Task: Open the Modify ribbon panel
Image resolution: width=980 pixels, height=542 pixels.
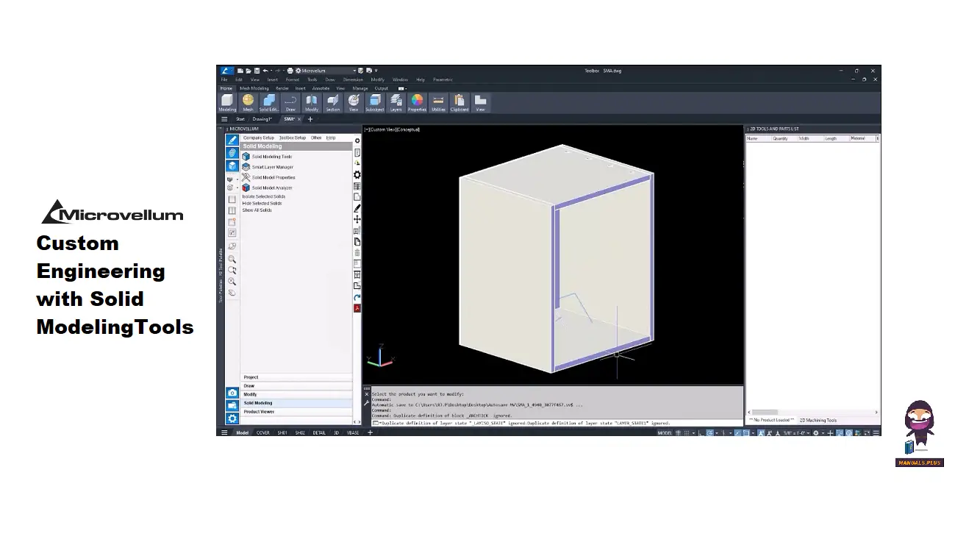Action: click(x=312, y=103)
